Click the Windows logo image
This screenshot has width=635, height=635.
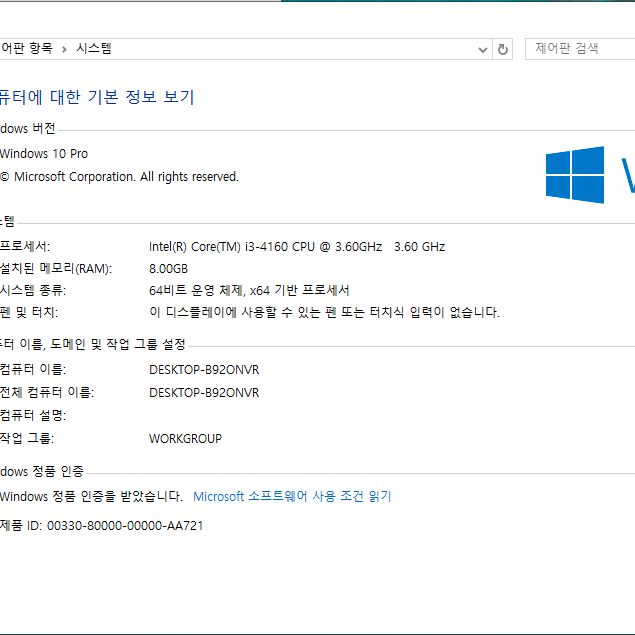point(575,175)
